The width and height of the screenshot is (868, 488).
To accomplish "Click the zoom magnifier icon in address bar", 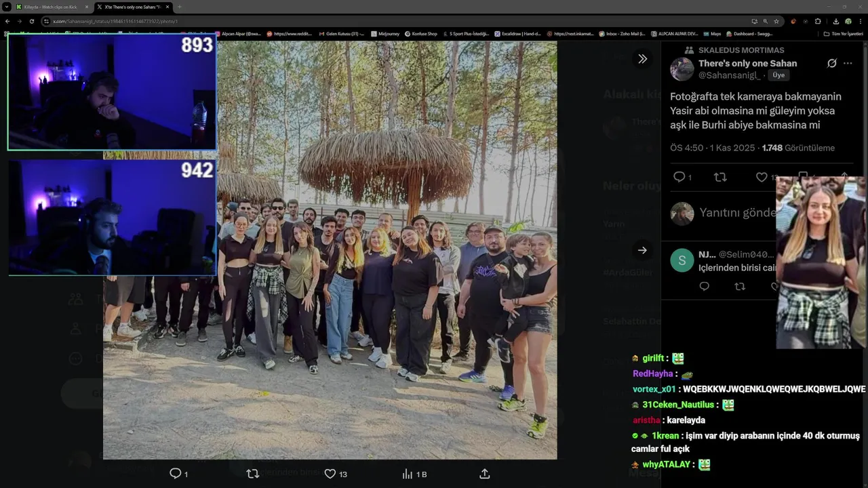I will [x=766, y=21].
